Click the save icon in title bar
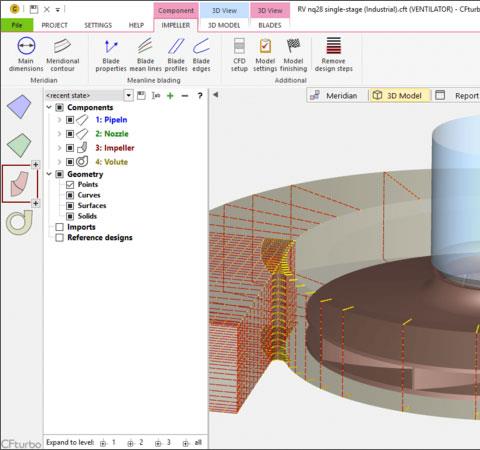Screen dimensions: 480x450 (x=34, y=9)
